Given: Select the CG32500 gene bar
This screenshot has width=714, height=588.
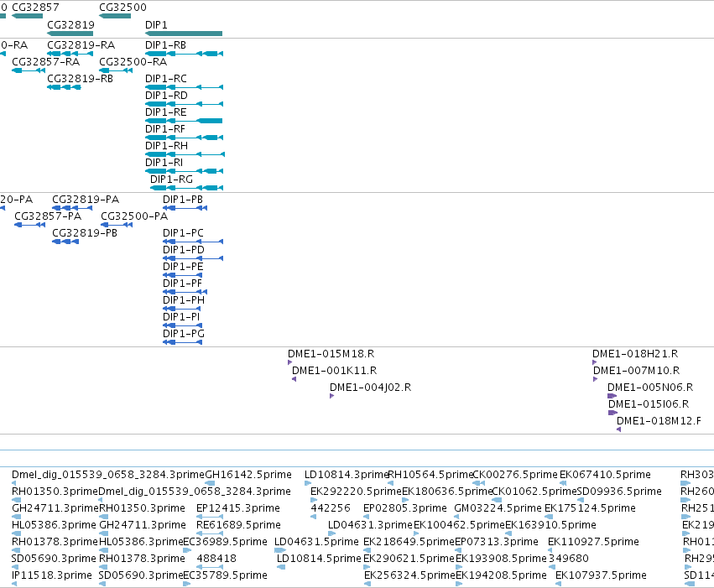Looking at the screenshot, I should tap(115, 16).
